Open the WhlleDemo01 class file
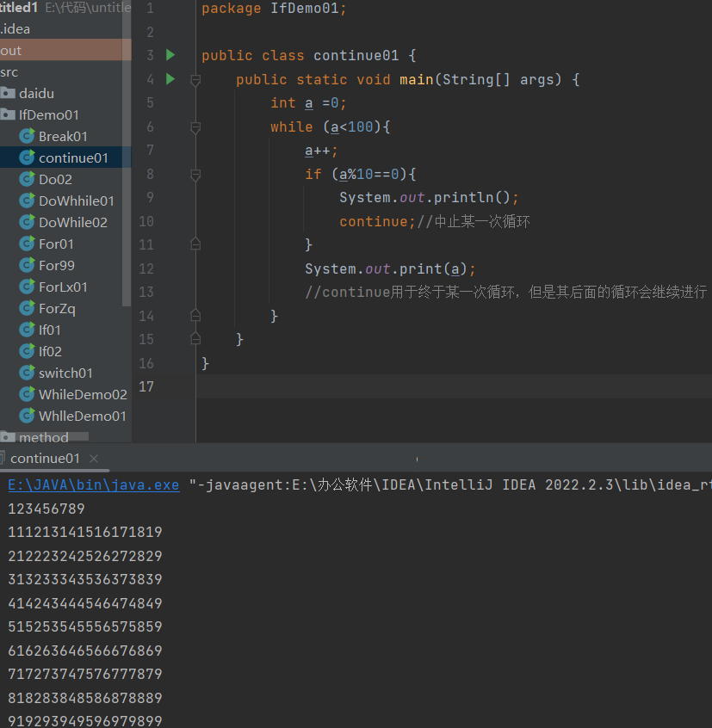712x728 pixels. [82, 416]
